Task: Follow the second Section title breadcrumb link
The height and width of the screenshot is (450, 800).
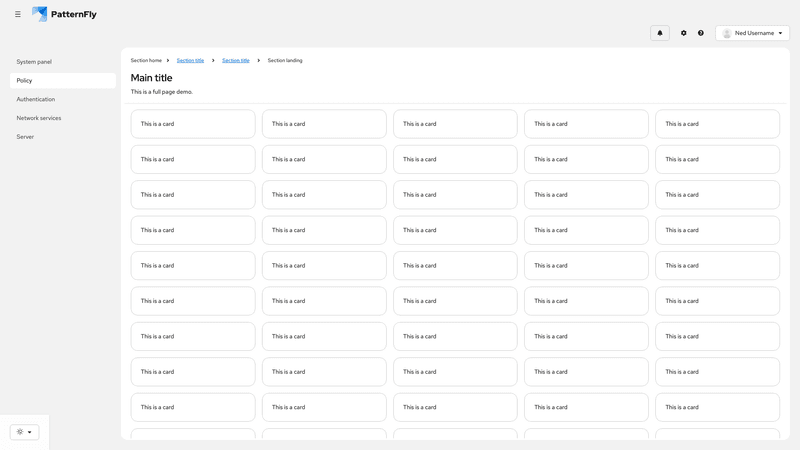Action: tap(236, 60)
